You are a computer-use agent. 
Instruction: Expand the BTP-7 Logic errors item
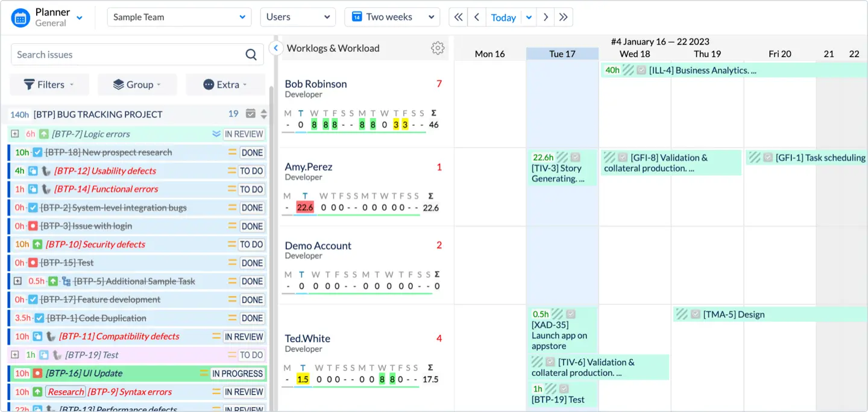(14, 134)
